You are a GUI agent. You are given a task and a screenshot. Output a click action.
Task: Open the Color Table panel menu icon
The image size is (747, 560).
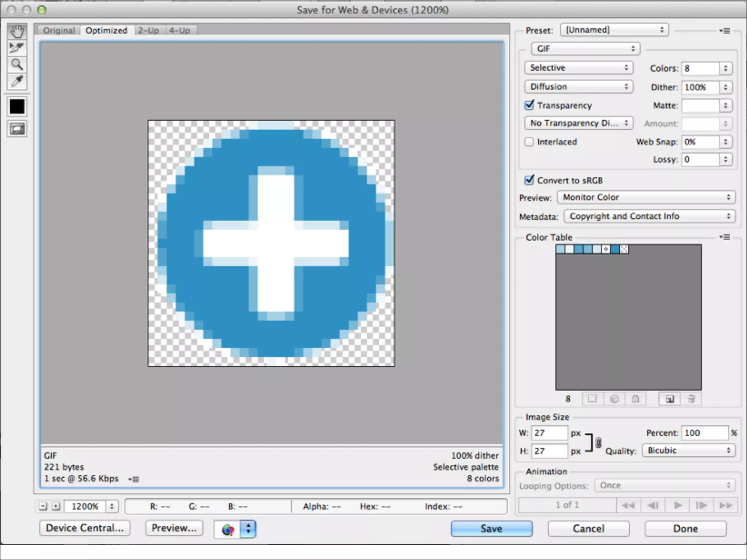(x=725, y=237)
